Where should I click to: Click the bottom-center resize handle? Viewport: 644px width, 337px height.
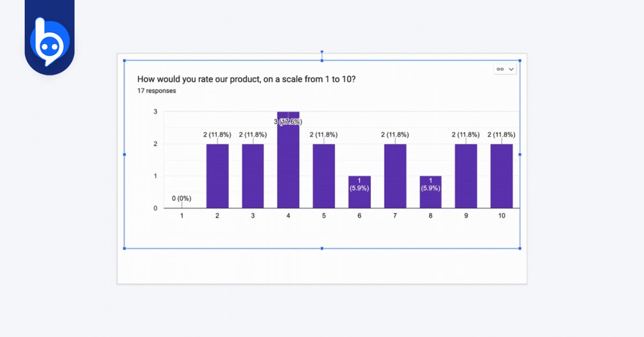(x=322, y=248)
